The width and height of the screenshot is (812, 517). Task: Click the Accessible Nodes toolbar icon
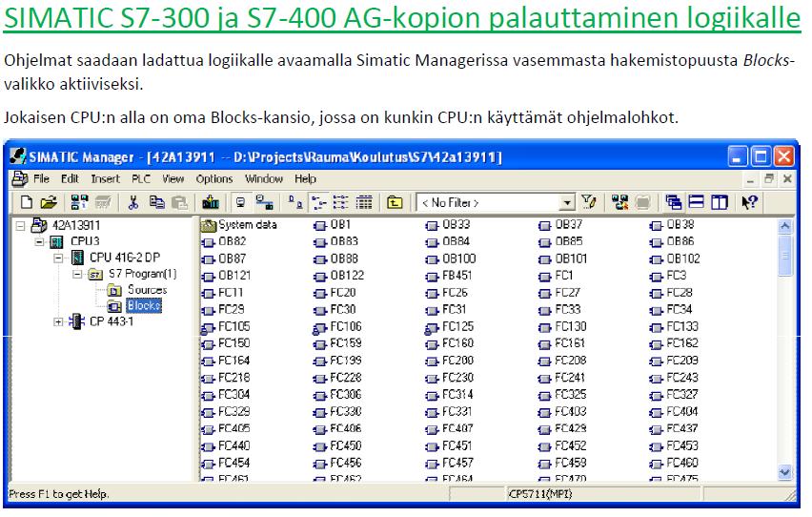pos(79,201)
